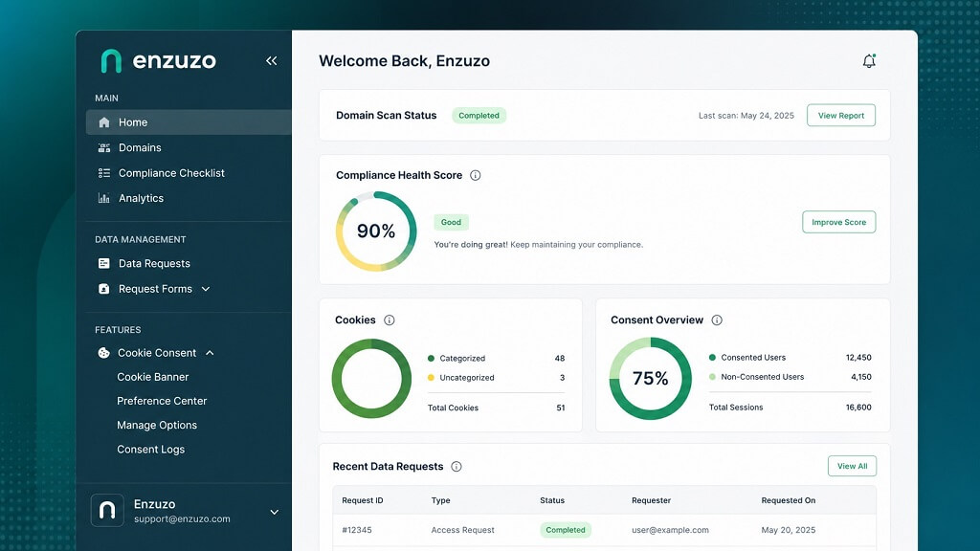Open Consent Logs page

tap(150, 450)
